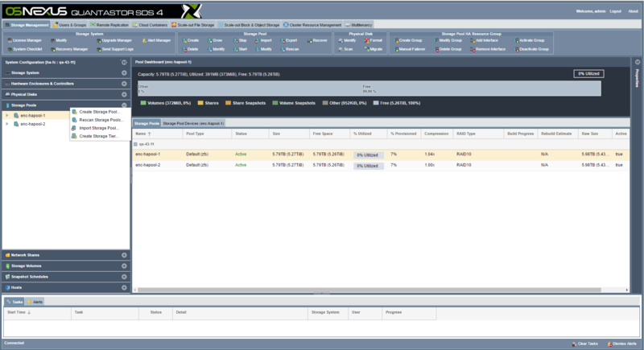The height and width of the screenshot is (350, 644).
Task: Open the System Checklist tool
Action: pyautogui.click(x=25, y=49)
